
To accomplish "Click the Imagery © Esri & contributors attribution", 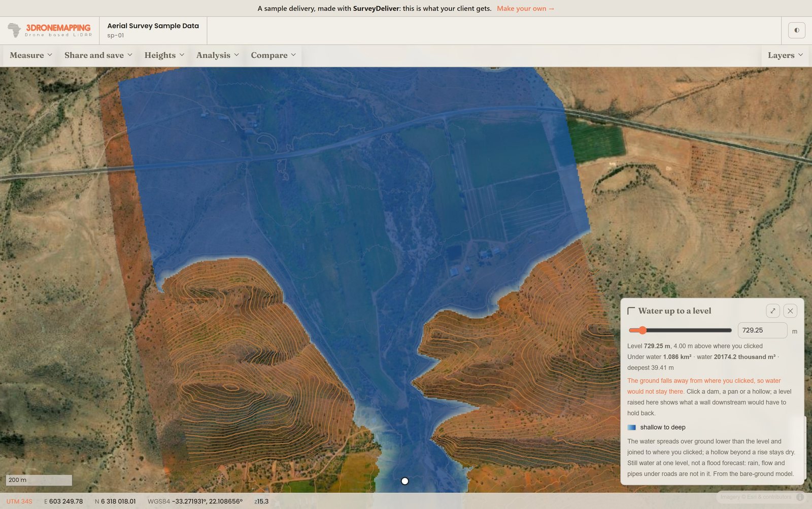I will pos(756,497).
